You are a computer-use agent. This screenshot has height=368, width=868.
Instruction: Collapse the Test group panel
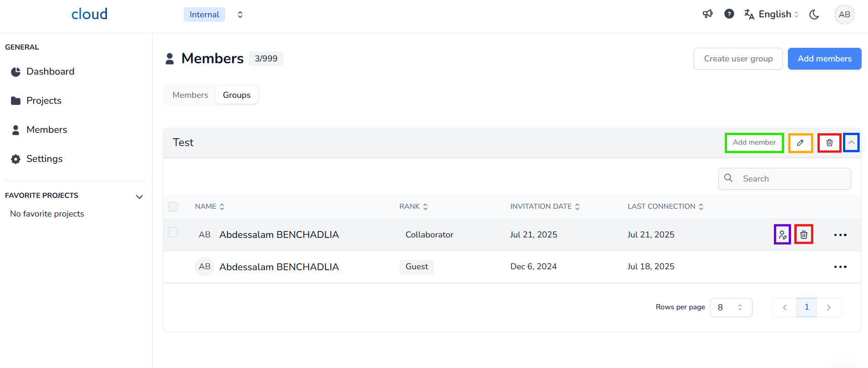tap(851, 142)
